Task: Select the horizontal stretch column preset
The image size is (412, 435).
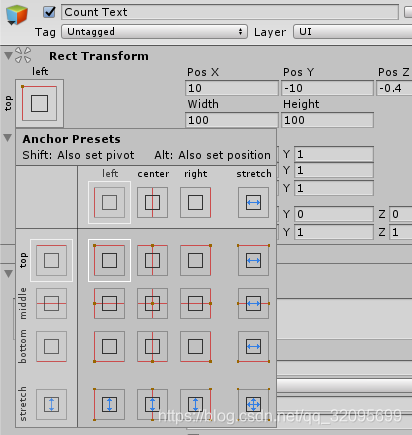Action: pos(253,202)
